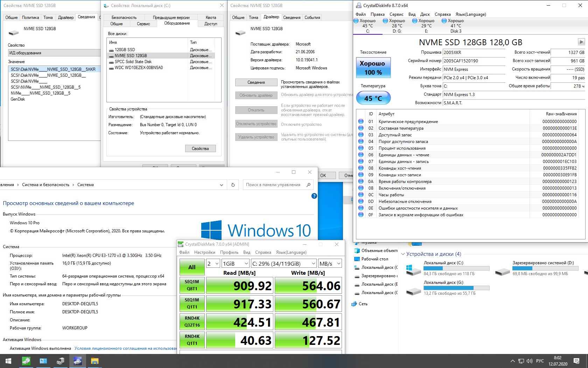The height and width of the screenshot is (368, 588).
Task: Click the Свойства button under device properties
Action: point(200,149)
